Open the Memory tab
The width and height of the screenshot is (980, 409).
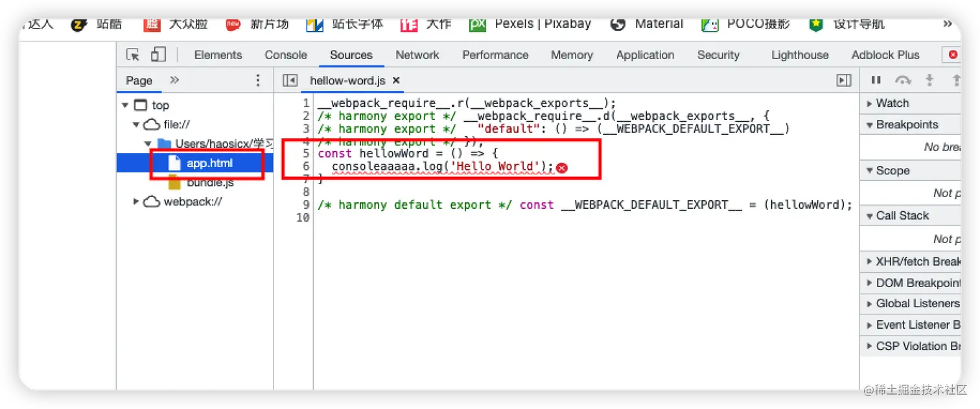coord(572,55)
